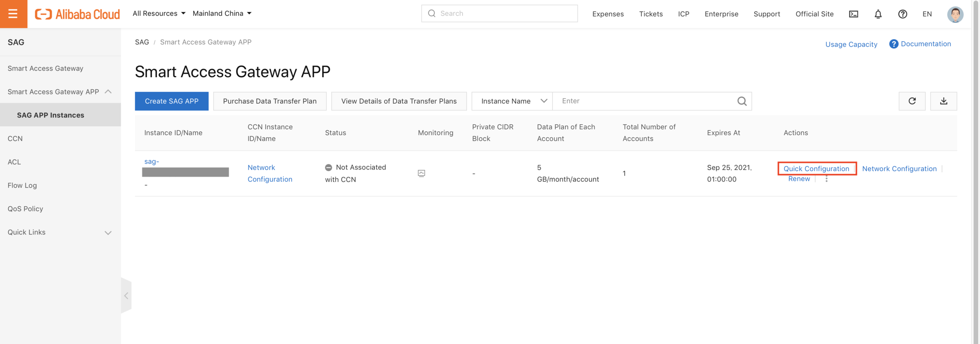Open Cloud Shell terminal icon
This screenshot has height=344, width=980.
[853, 14]
